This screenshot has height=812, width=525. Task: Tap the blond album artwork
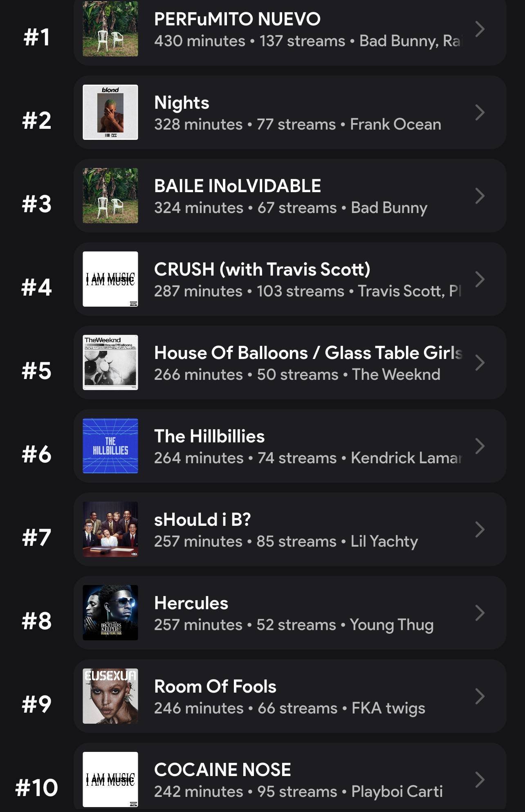110,112
